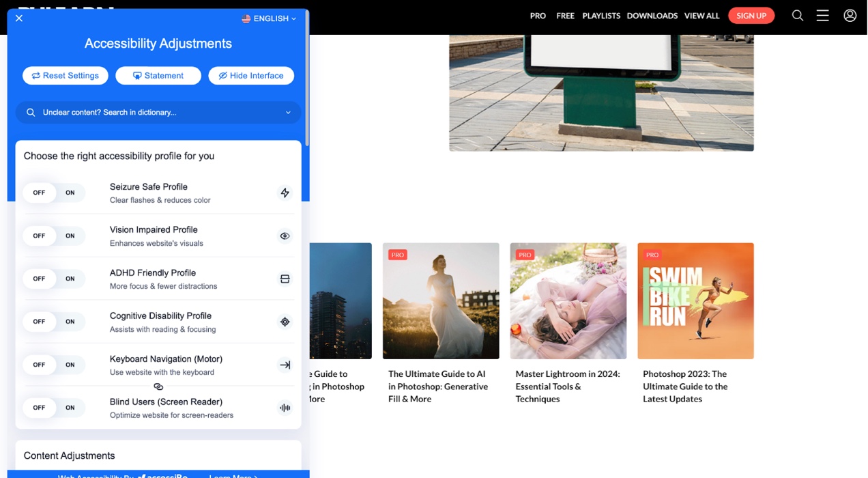Open the woman lying on blanket thumbnail
This screenshot has width=868, height=478.
(568, 301)
